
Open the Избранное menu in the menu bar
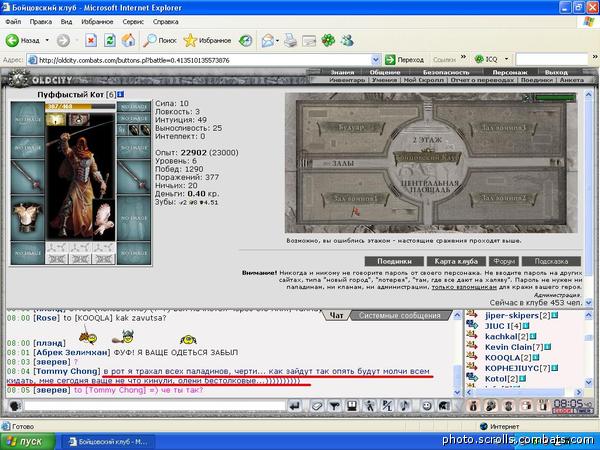(x=97, y=22)
